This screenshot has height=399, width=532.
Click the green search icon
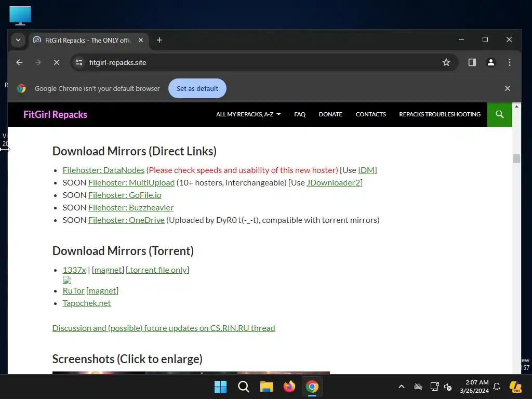click(499, 114)
